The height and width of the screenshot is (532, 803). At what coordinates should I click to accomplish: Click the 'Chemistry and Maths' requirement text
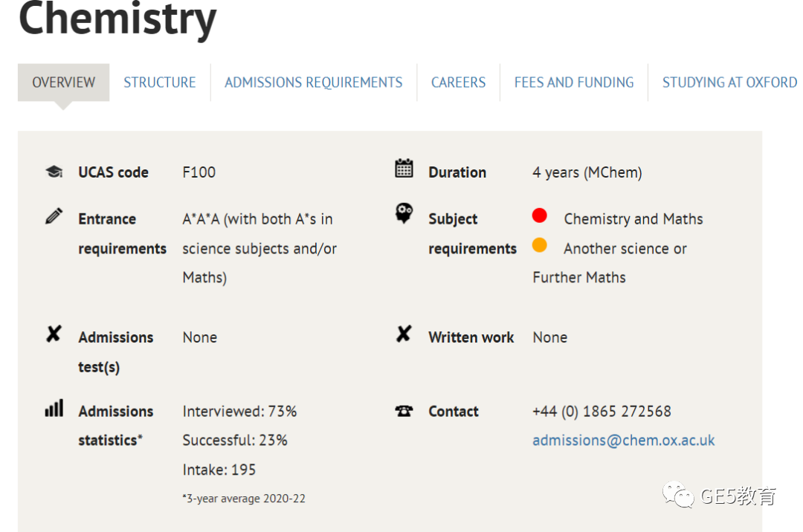[633, 219]
